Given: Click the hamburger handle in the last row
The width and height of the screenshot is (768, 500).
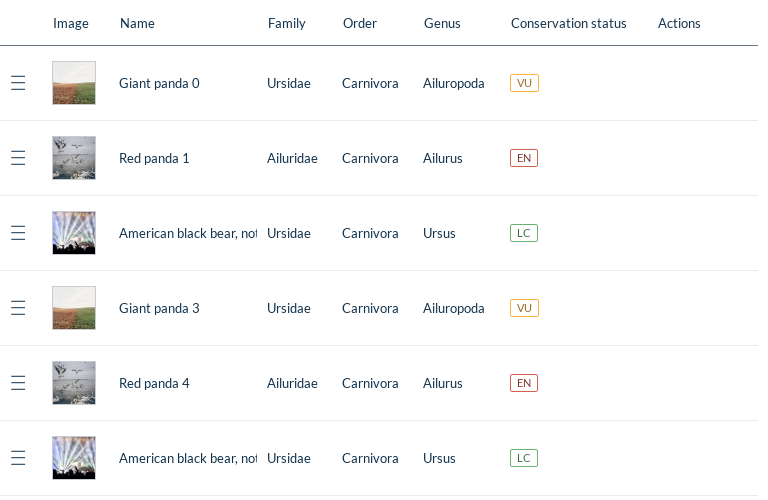Looking at the screenshot, I should coord(18,458).
